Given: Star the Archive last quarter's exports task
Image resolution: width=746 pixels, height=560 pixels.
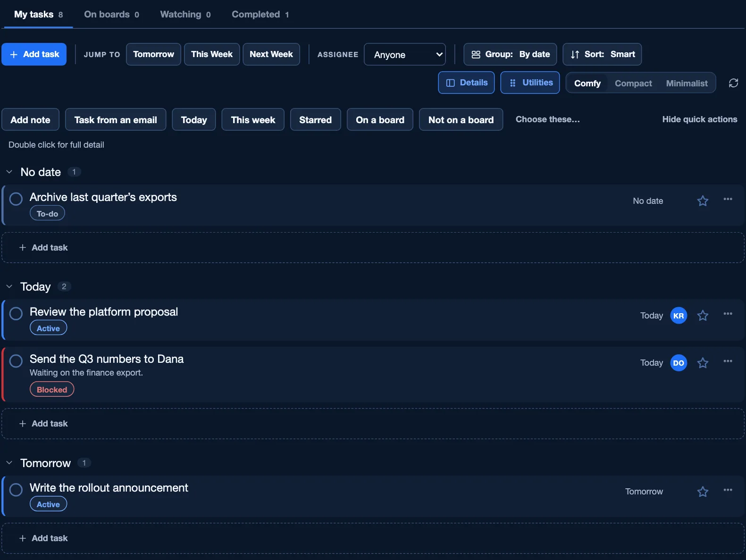Looking at the screenshot, I should (703, 201).
